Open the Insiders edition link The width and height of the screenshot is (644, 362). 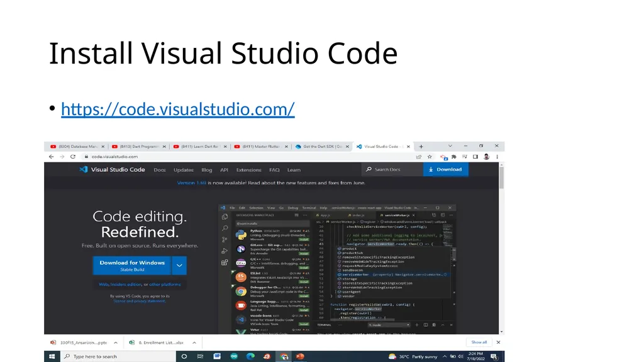pyautogui.click(x=126, y=285)
